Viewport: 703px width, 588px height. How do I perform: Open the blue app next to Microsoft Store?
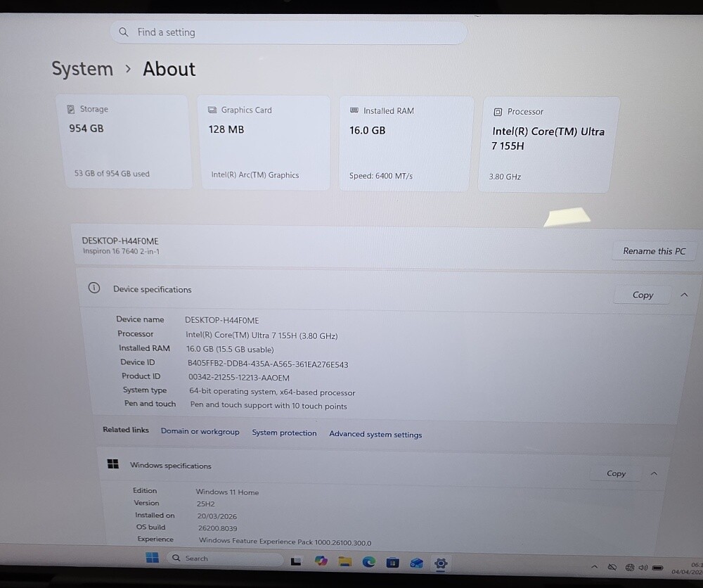click(x=416, y=563)
